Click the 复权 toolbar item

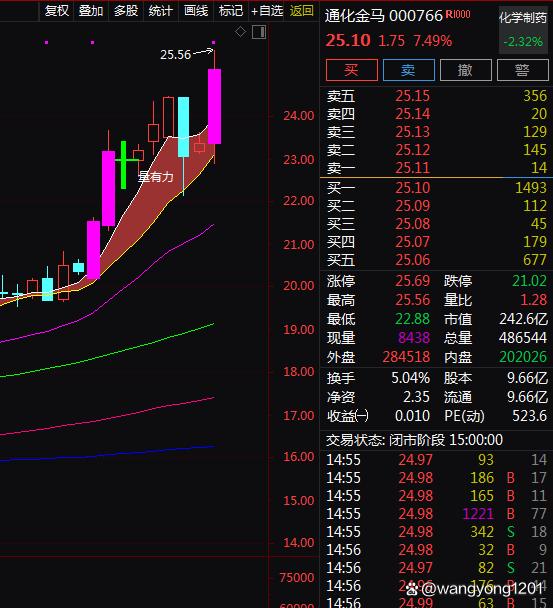[x=57, y=10]
